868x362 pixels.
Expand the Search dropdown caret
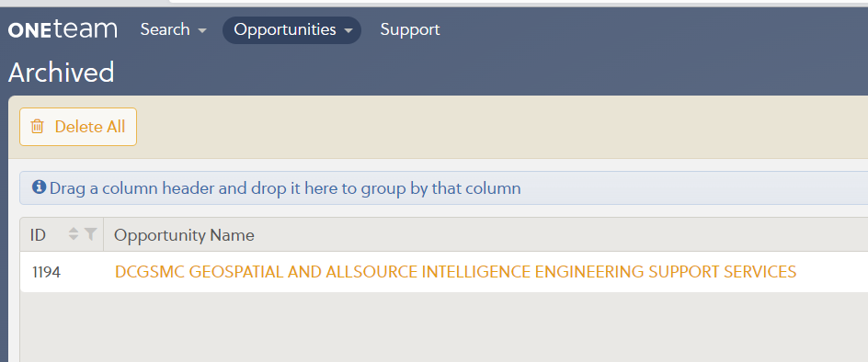click(x=202, y=30)
